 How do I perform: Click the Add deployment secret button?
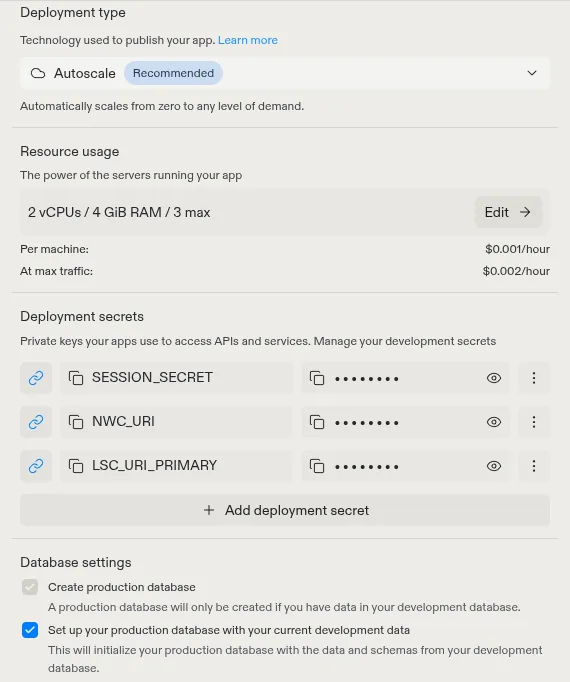coord(285,510)
